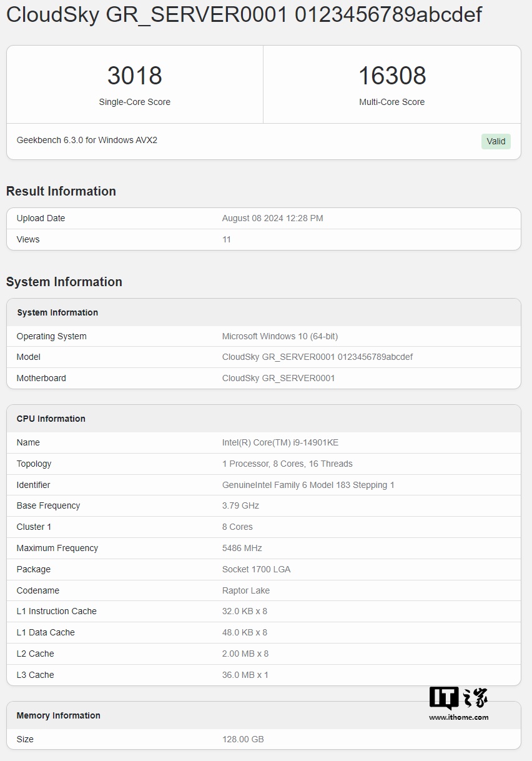Click the Intel Core i9-14901KE processor name
Image resolution: width=532 pixels, height=761 pixels.
(280, 442)
